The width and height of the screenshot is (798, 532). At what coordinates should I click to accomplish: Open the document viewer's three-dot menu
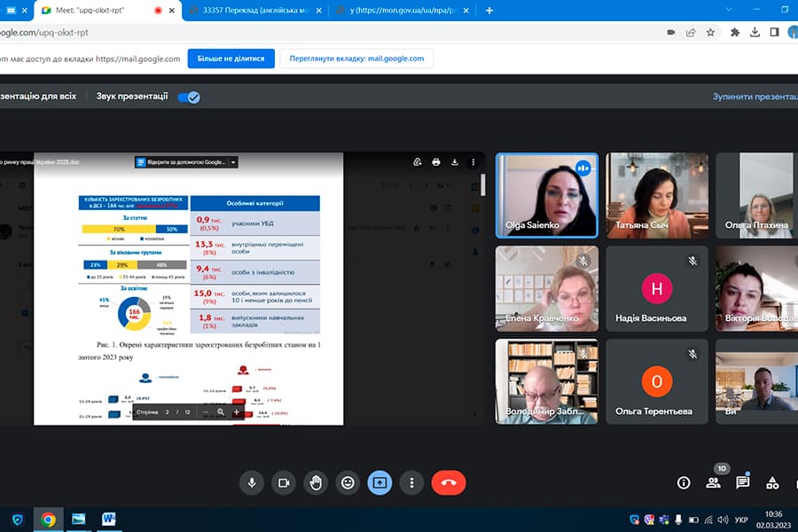coord(473,162)
